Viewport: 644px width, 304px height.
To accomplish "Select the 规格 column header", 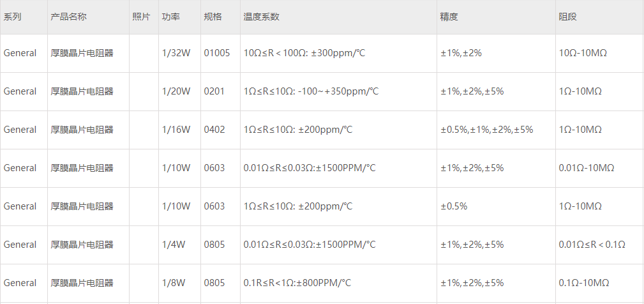I will (213, 17).
